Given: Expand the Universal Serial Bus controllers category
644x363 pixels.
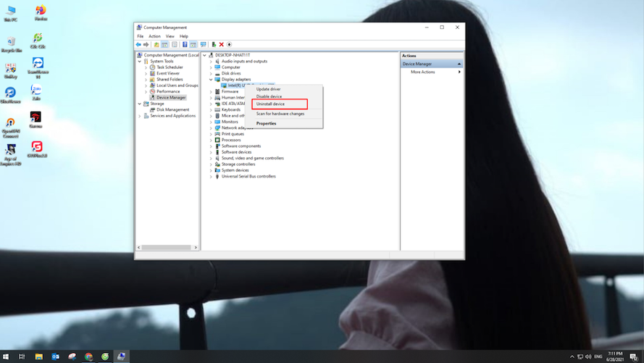Looking at the screenshot, I should coord(211,177).
